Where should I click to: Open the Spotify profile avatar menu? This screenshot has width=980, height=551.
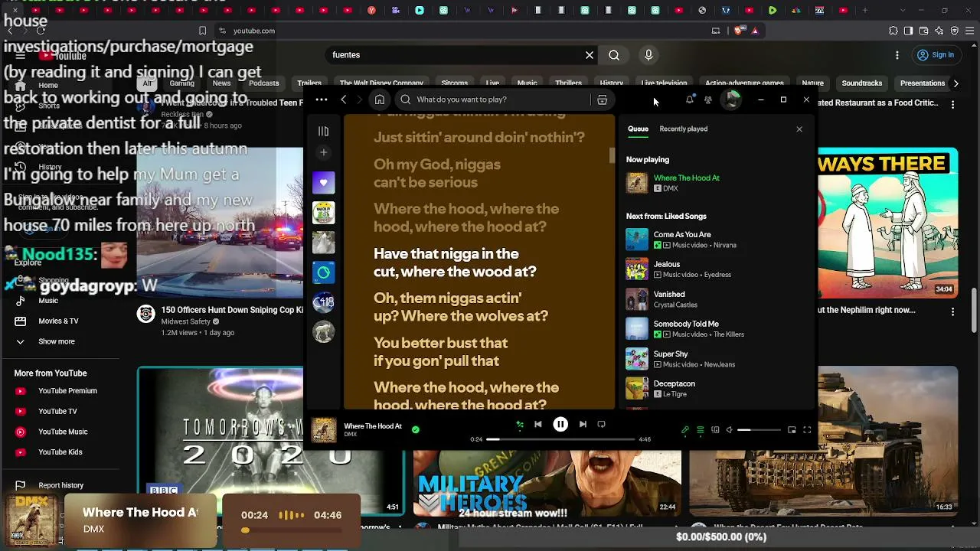pos(732,99)
